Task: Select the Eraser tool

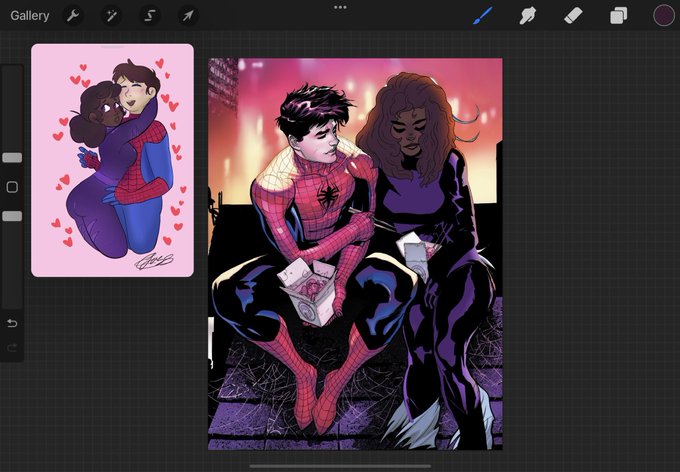Action: 573,16
